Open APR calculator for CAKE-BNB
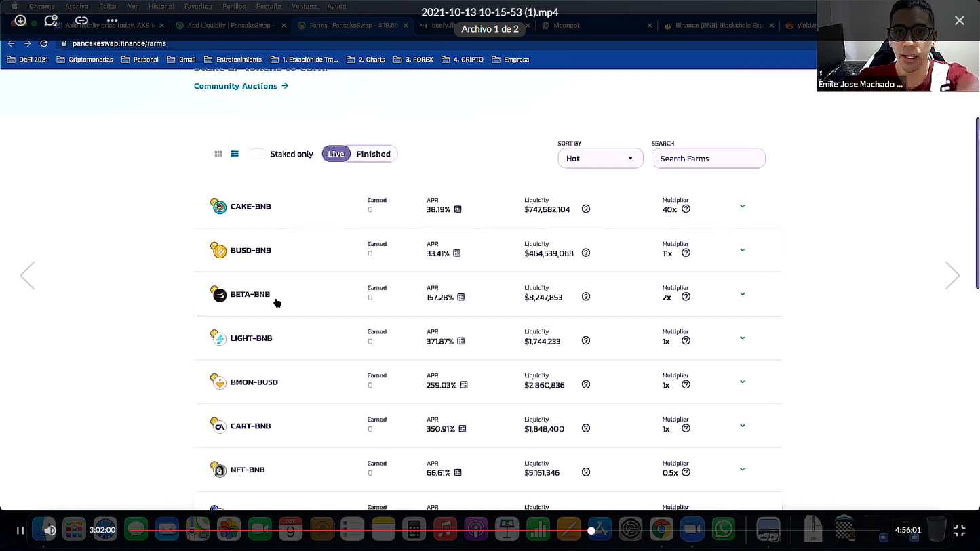This screenshot has height=551, width=980. 458,209
